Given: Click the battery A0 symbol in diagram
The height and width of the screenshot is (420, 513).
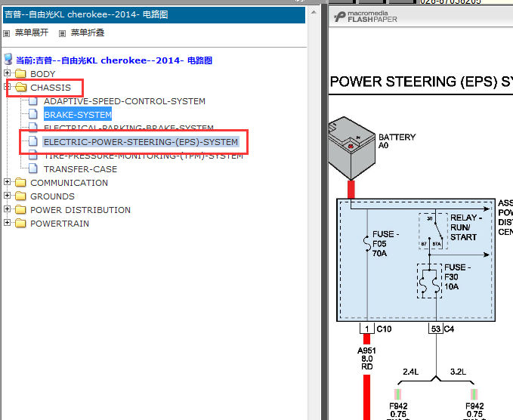Looking at the screenshot, I should [x=352, y=148].
